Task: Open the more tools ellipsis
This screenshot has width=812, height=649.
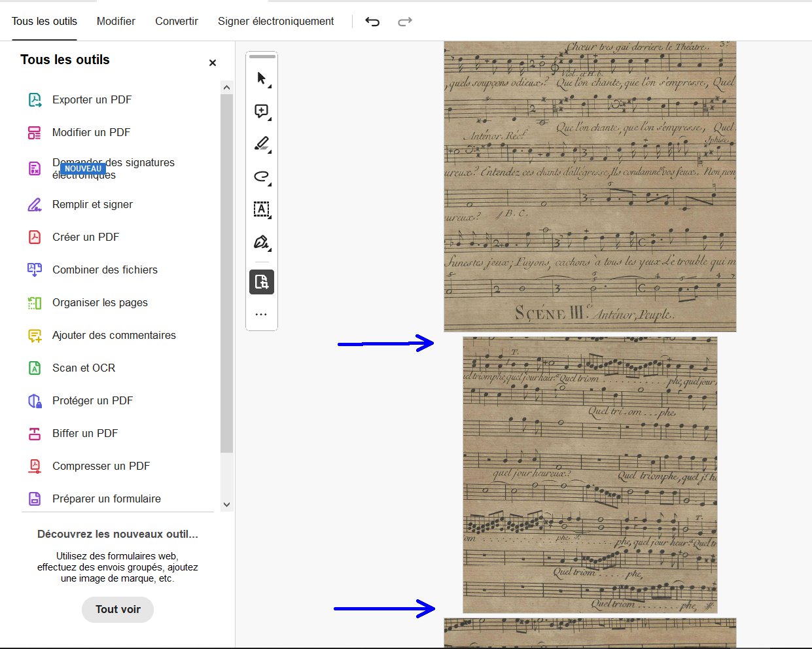Action: pyautogui.click(x=262, y=315)
